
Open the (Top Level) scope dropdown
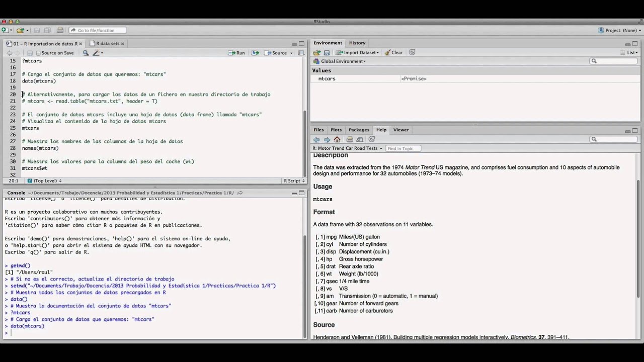pos(44,180)
